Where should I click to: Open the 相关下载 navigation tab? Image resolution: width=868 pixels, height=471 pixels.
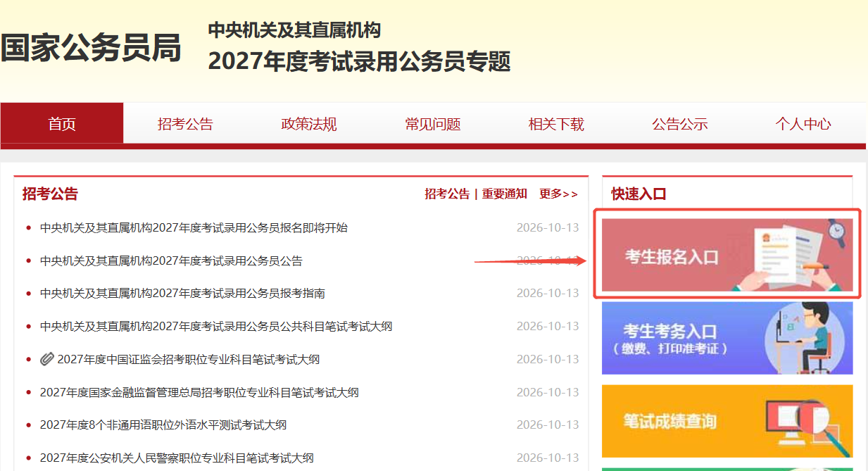point(556,125)
